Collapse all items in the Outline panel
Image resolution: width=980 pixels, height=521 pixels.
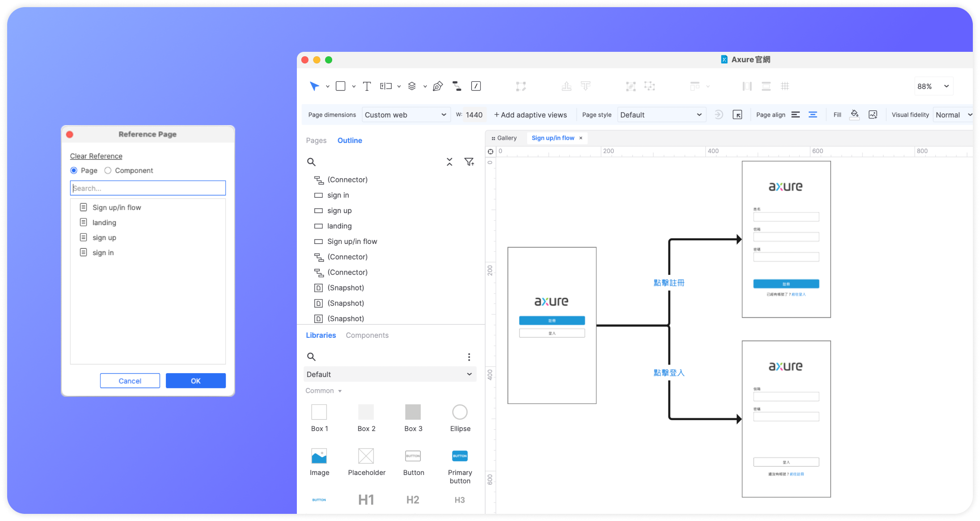(x=449, y=162)
